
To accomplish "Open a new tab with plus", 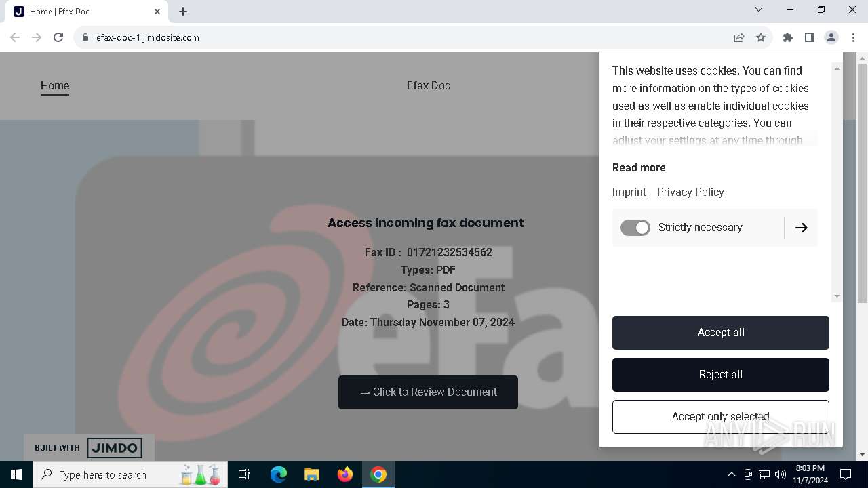I will [183, 12].
